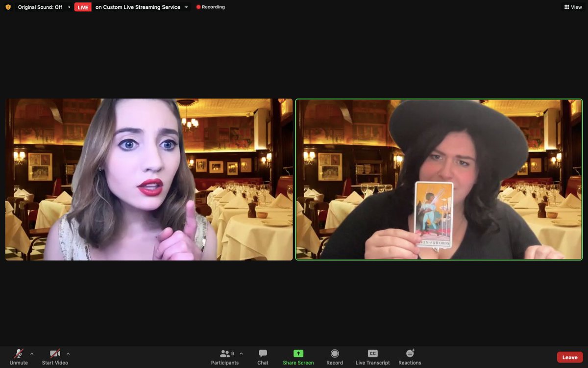Viewport: 588px width, 368px height.
Task: Open the Chat panel
Action: (x=263, y=357)
